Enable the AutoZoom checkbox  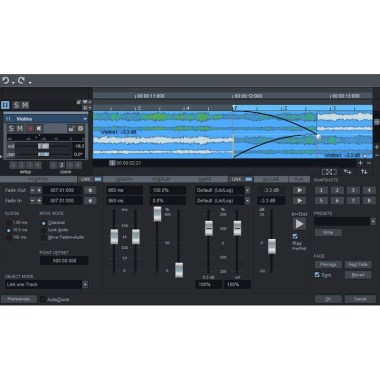click(43, 299)
